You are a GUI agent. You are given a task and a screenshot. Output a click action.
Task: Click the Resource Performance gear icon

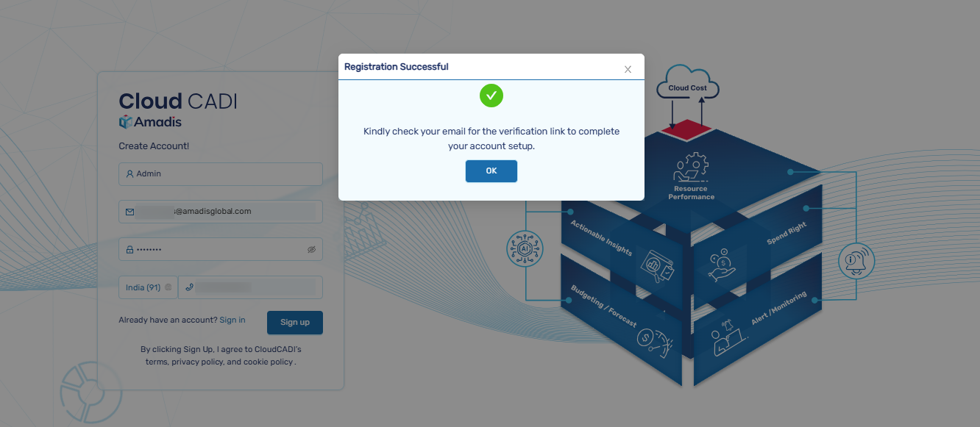(x=691, y=168)
